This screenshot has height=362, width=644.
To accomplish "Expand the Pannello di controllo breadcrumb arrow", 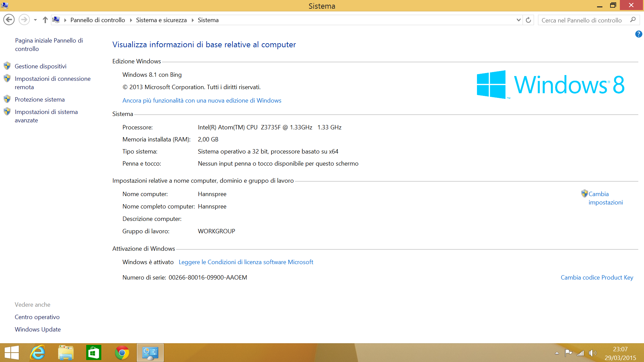I will click(131, 20).
